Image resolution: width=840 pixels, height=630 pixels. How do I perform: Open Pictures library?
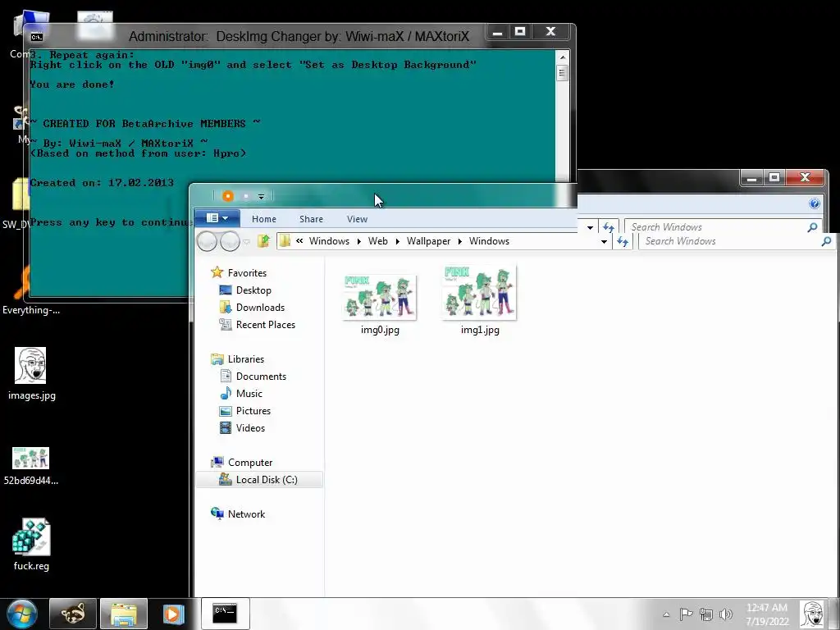click(244, 410)
